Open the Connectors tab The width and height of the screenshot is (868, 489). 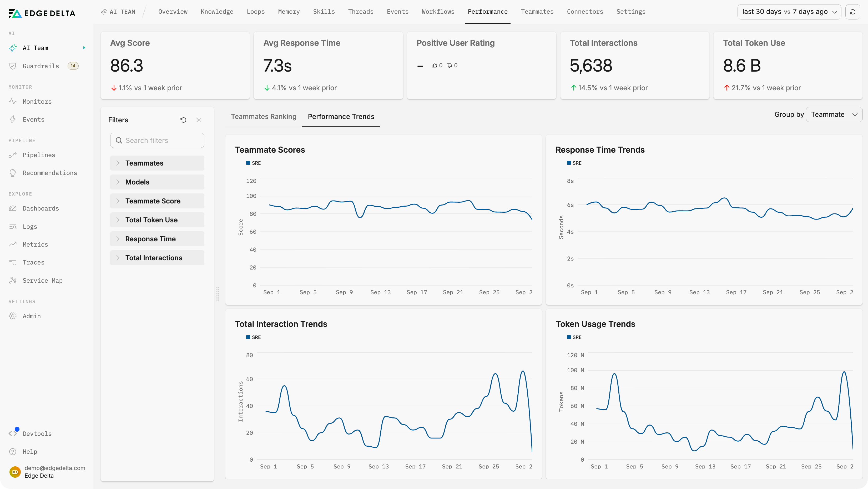pyautogui.click(x=585, y=12)
